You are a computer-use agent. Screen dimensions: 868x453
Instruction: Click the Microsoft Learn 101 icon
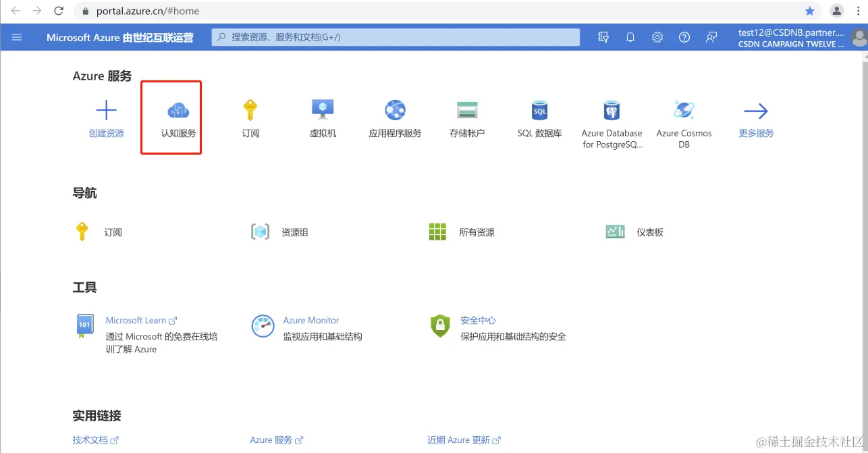pyautogui.click(x=84, y=325)
